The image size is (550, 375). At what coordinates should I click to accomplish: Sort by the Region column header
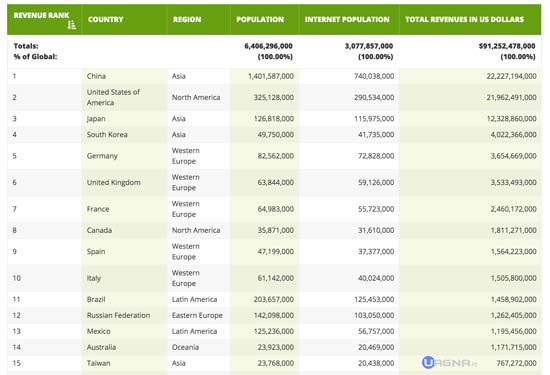[x=187, y=20]
